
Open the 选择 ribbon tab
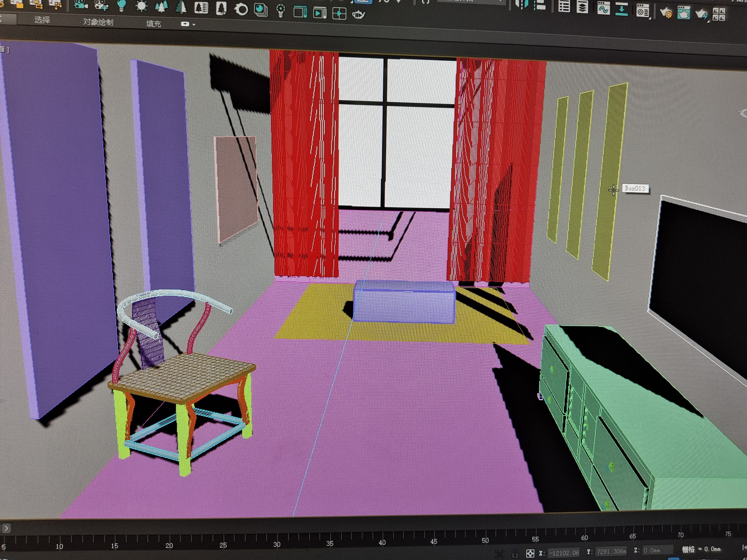(42, 20)
